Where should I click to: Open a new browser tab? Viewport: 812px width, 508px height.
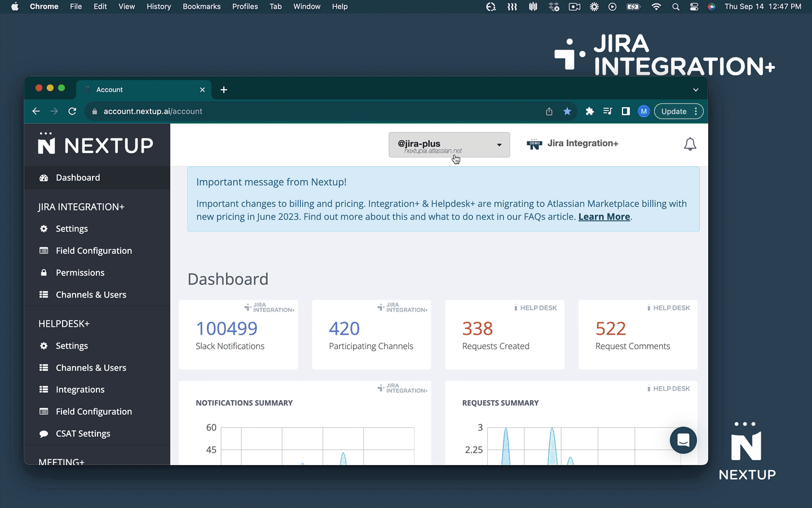pyautogui.click(x=224, y=90)
